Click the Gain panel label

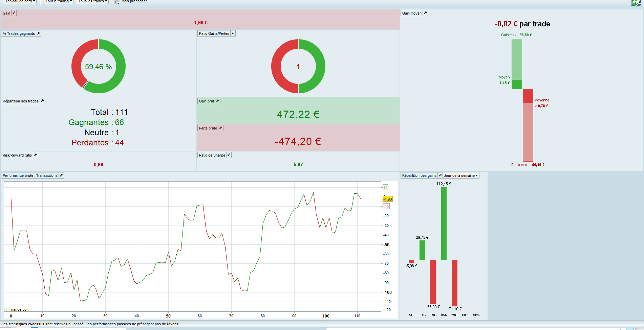tap(6, 13)
